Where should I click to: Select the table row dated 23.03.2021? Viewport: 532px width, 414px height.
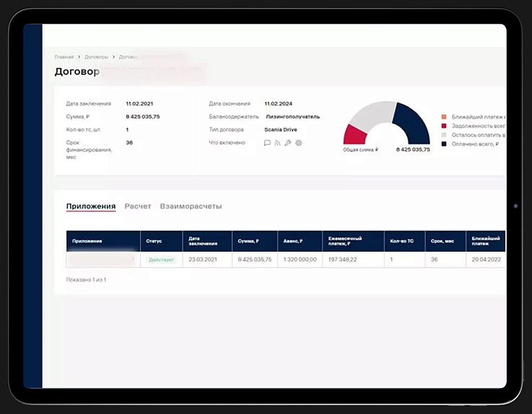point(286,260)
